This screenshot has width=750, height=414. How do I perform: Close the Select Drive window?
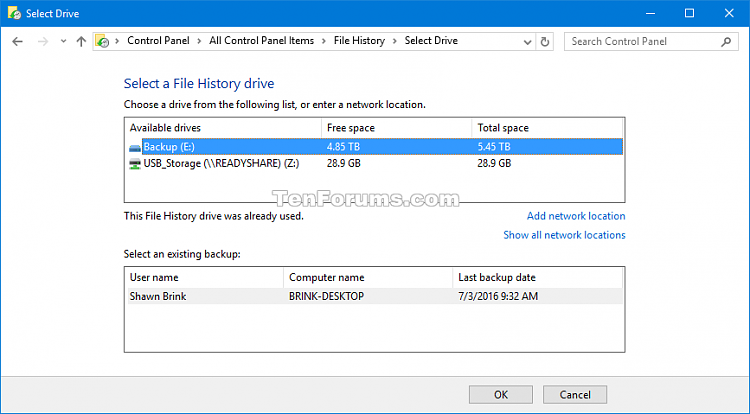(x=729, y=13)
